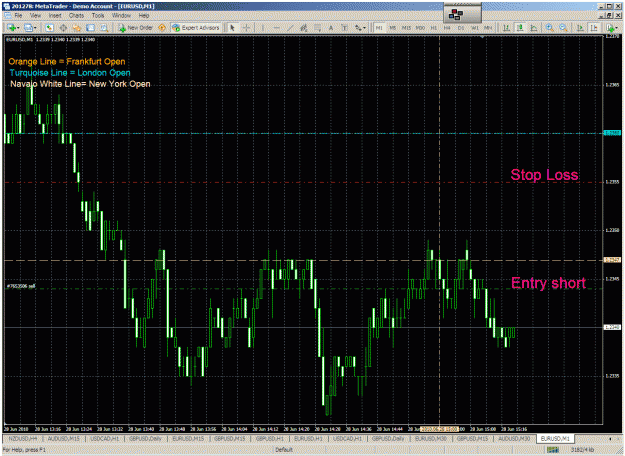Toggle the Data Window icon
Viewport: 625px width, 456px height.
coord(63,28)
